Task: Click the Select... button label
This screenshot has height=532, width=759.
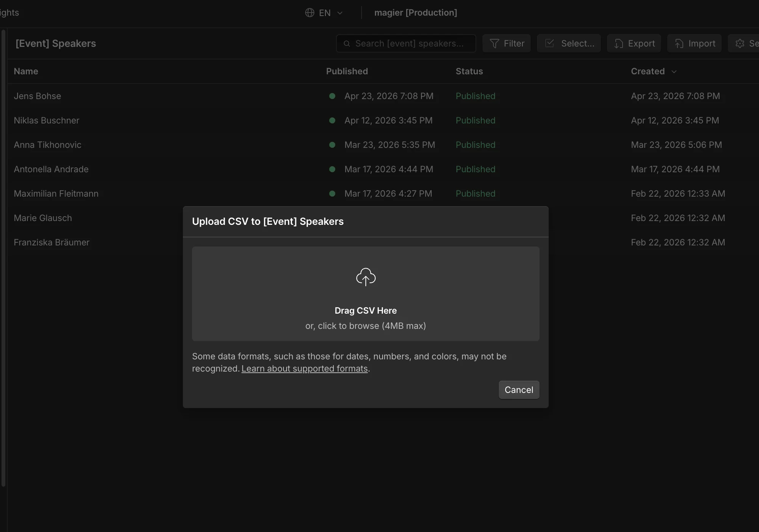Action: pos(578,43)
